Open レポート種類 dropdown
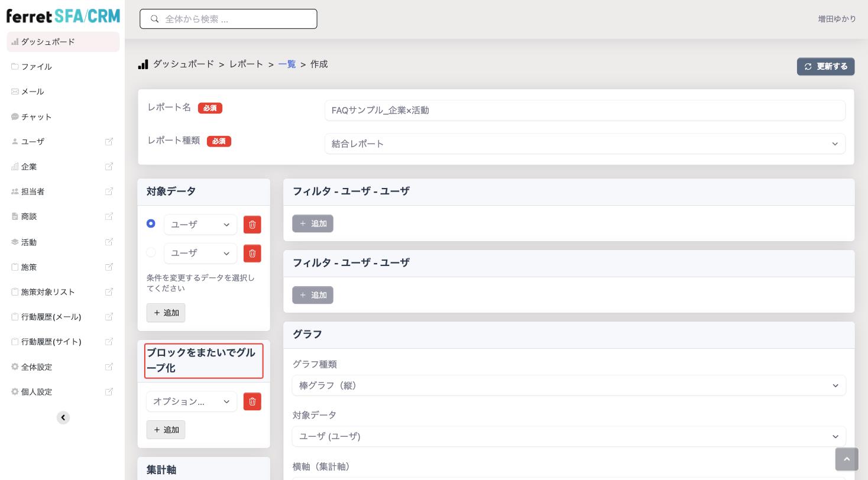The width and height of the screenshot is (868, 480). point(585,144)
